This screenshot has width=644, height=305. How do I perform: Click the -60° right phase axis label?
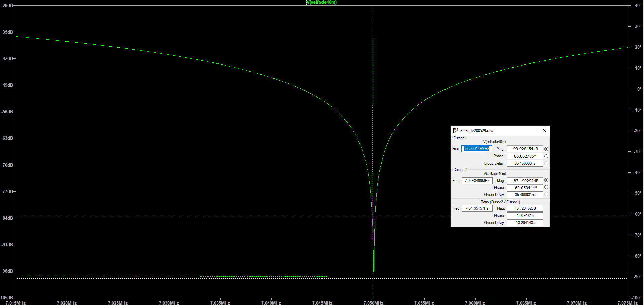637,214
